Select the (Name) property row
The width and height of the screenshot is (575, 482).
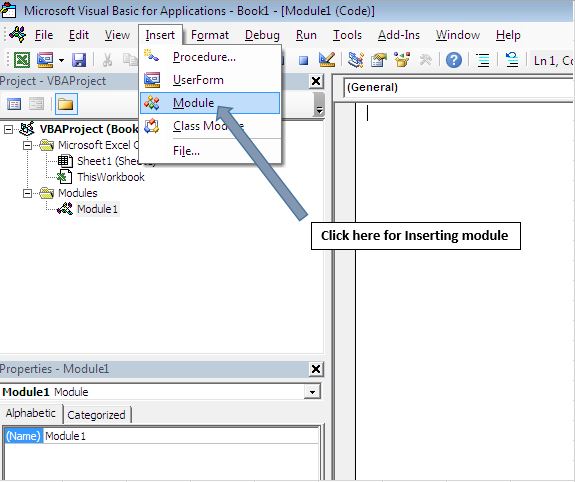pos(23,436)
